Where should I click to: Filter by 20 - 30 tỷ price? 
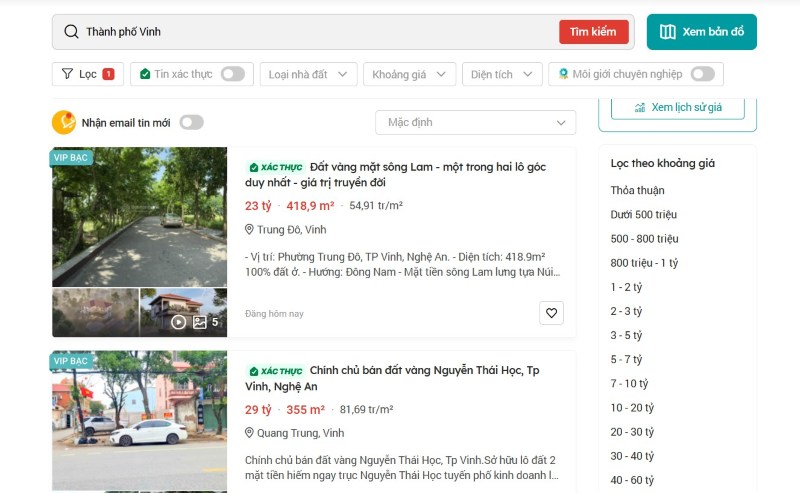[632, 432]
